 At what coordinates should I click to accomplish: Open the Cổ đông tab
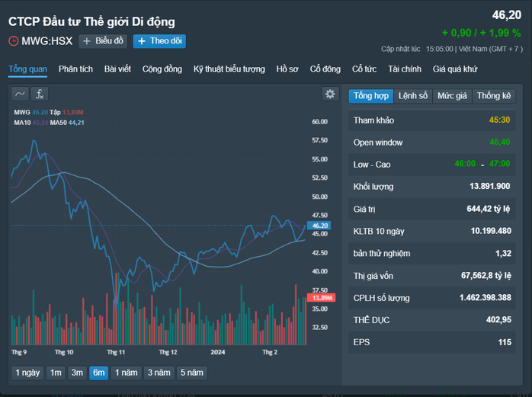[x=325, y=69]
